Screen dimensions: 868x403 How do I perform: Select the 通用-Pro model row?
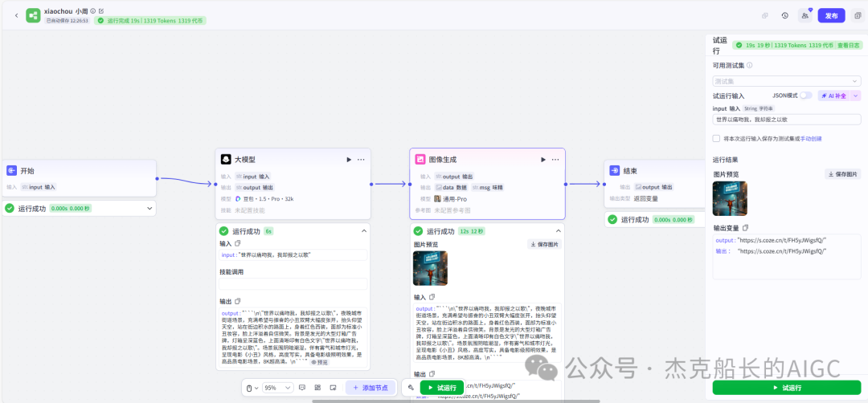click(451, 198)
